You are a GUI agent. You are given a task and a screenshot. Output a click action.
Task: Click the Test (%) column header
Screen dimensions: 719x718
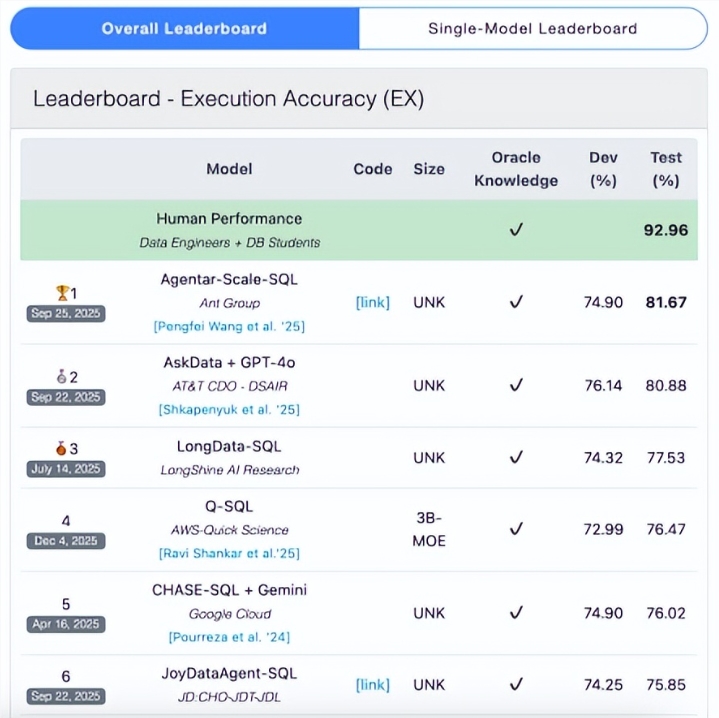point(665,169)
